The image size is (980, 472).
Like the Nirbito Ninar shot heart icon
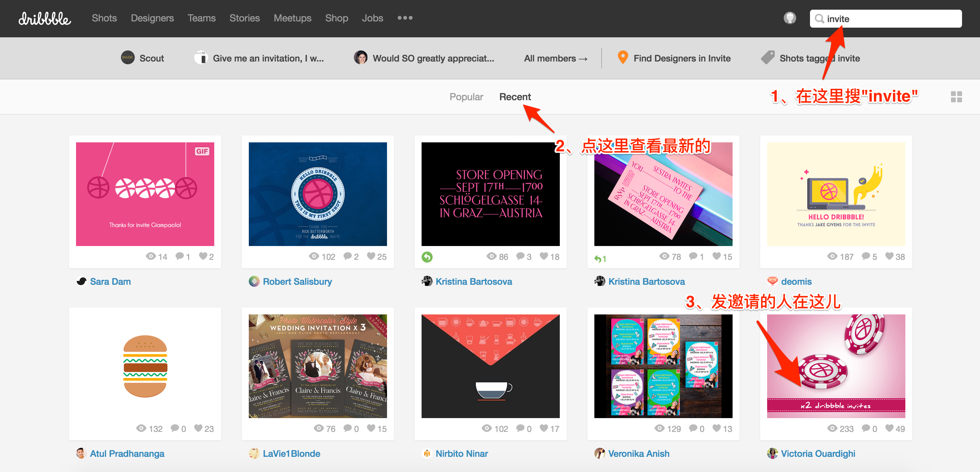(x=544, y=428)
